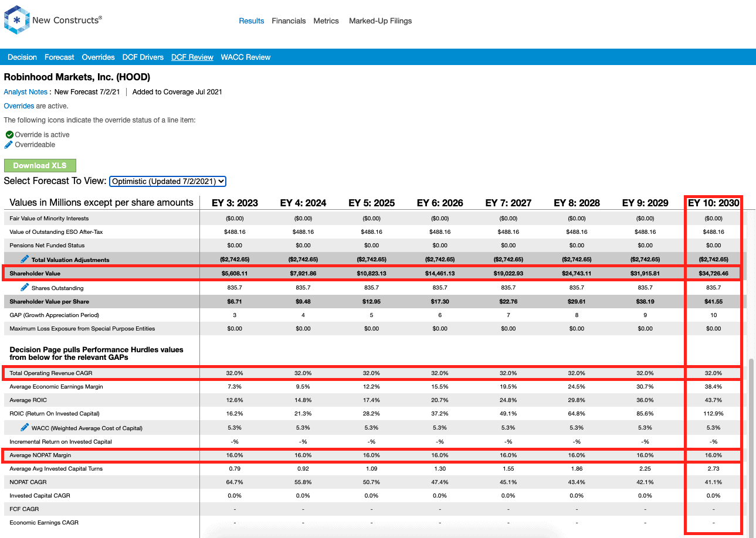Open Marked-Up Filings menu
This screenshot has height=538, width=756.
tap(380, 21)
